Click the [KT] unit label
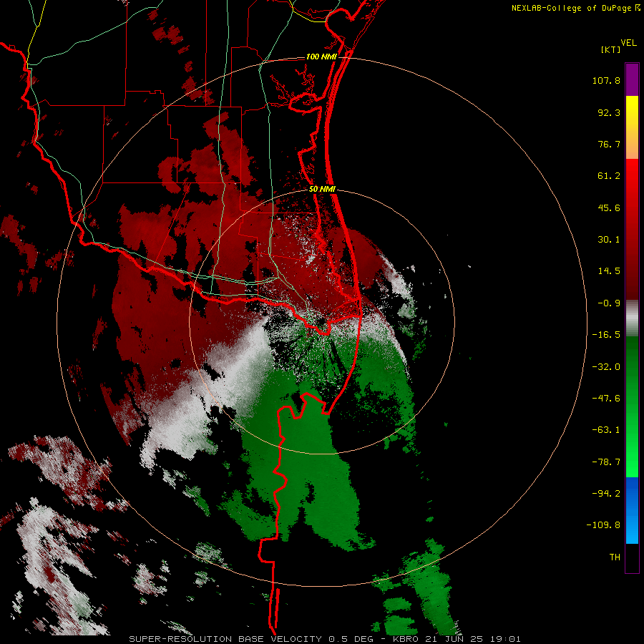This screenshot has width=644, height=644. click(x=611, y=49)
